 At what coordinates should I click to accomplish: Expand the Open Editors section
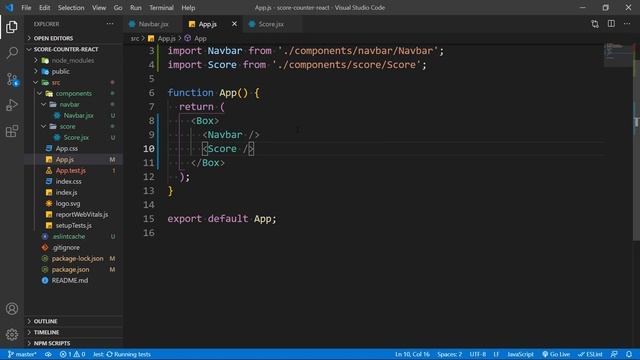click(73, 38)
